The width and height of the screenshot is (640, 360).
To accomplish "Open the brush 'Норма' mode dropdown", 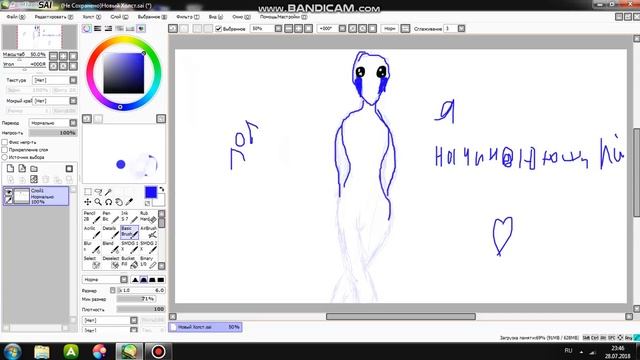I will [x=105, y=280].
